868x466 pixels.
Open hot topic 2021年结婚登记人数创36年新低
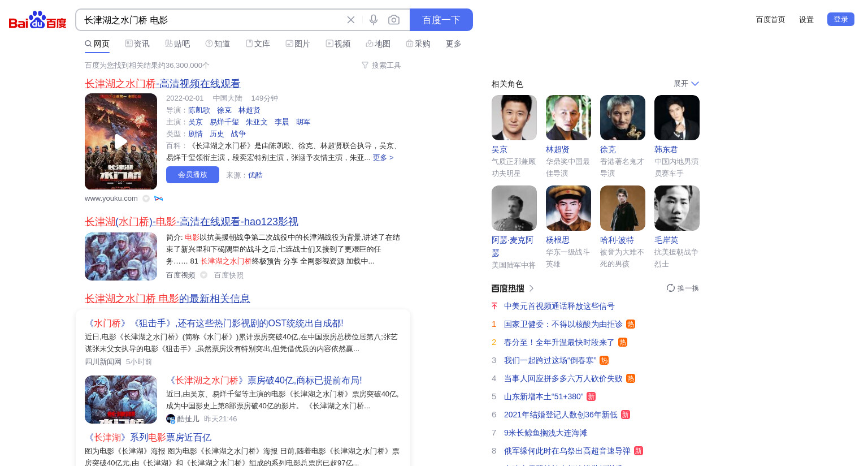pyautogui.click(x=561, y=415)
